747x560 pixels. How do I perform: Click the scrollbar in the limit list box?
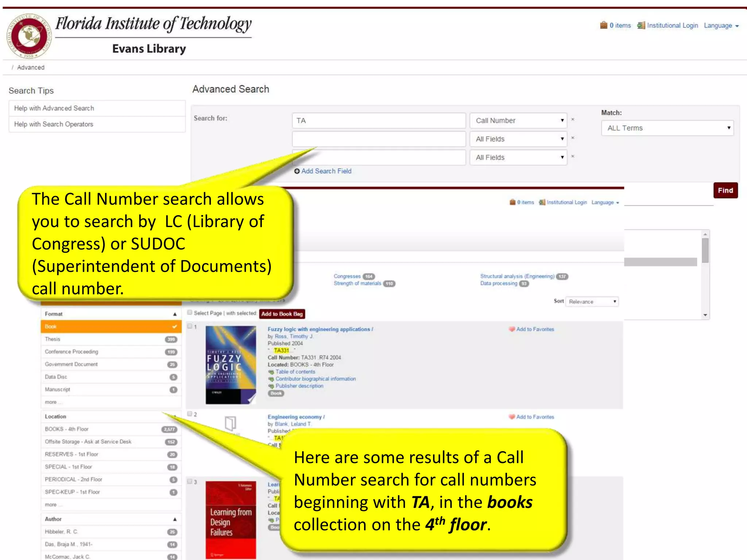[x=705, y=250]
